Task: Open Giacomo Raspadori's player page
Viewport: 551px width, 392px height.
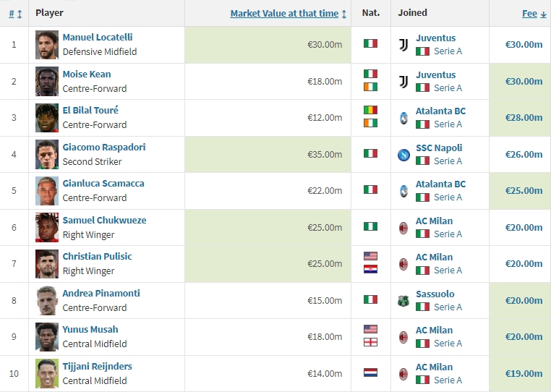Action: click(103, 147)
